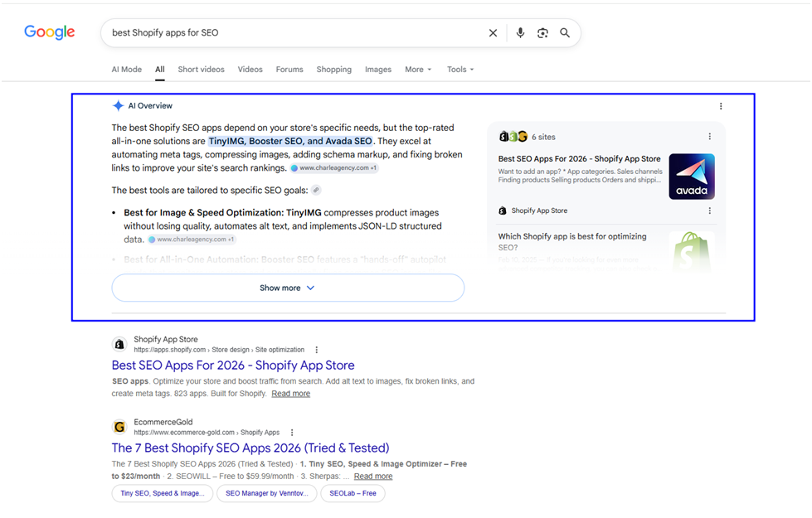Open the Avada app thumbnail

692,177
